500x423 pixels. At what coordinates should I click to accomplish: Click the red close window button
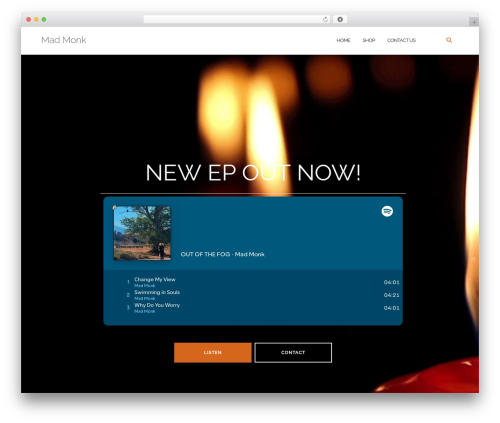tap(29, 19)
